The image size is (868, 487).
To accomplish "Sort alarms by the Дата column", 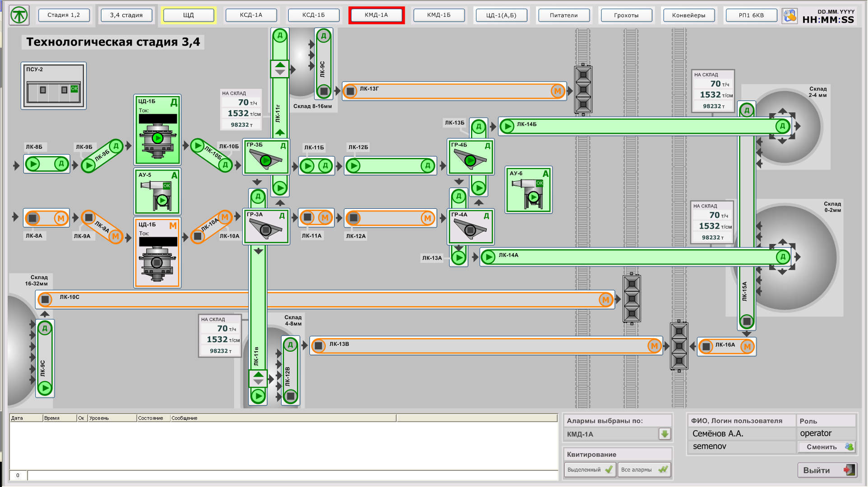I will click(x=26, y=418).
